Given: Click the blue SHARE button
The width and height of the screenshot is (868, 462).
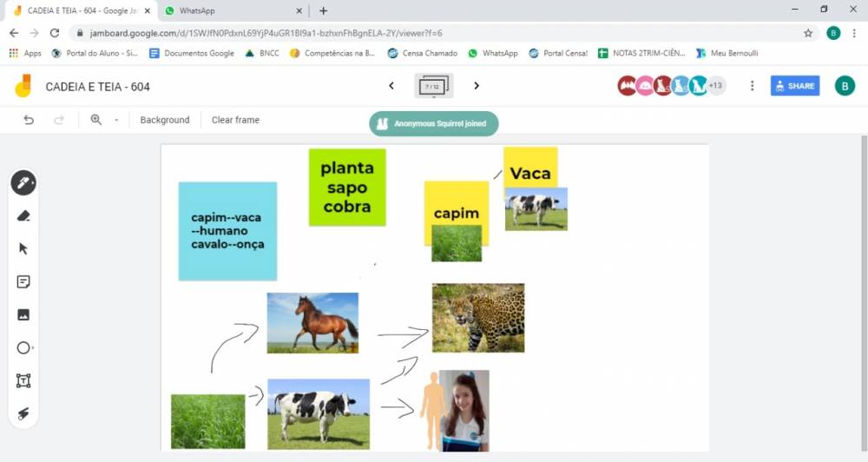Looking at the screenshot, I should pyautogui.click(x=794, y=86).
